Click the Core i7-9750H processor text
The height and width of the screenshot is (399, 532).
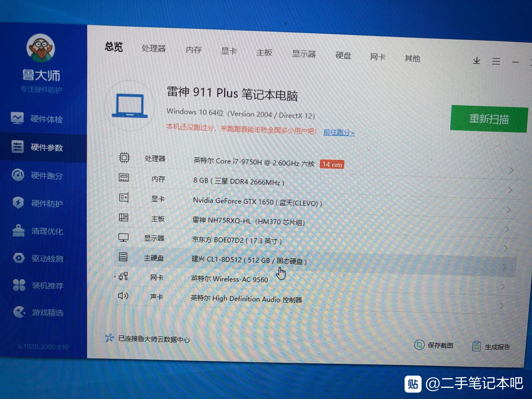(254, 162)
